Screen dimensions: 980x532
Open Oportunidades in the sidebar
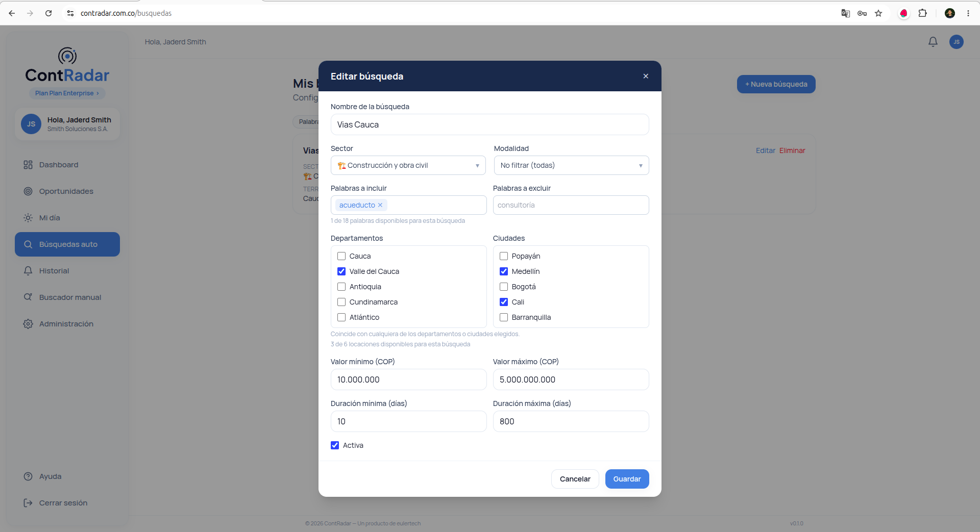click(x=67, y=191)
